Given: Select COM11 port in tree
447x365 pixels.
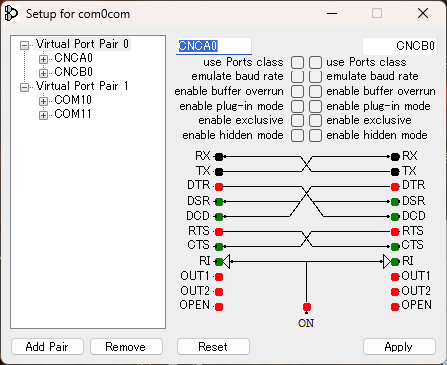Looking at the screenshot, I should [x=73, y=114].
